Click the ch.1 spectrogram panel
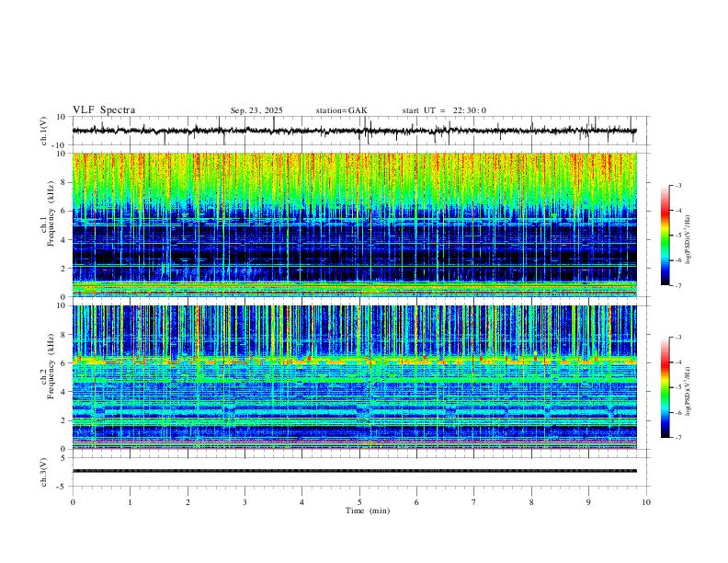728x563 pixels. tap(354, 224)
